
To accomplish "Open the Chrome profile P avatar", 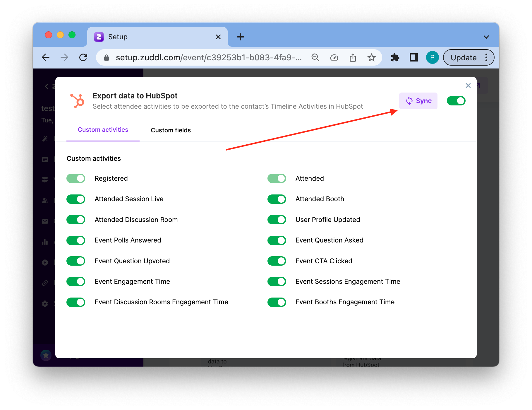I will (x=433, y=57).
